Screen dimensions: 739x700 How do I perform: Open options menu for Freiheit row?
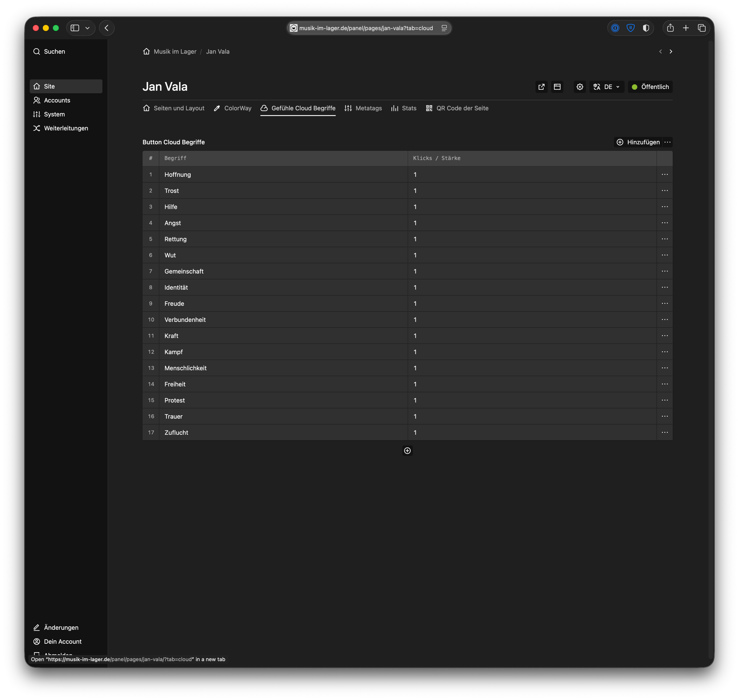pyautogui.click(x=664, y=384)
